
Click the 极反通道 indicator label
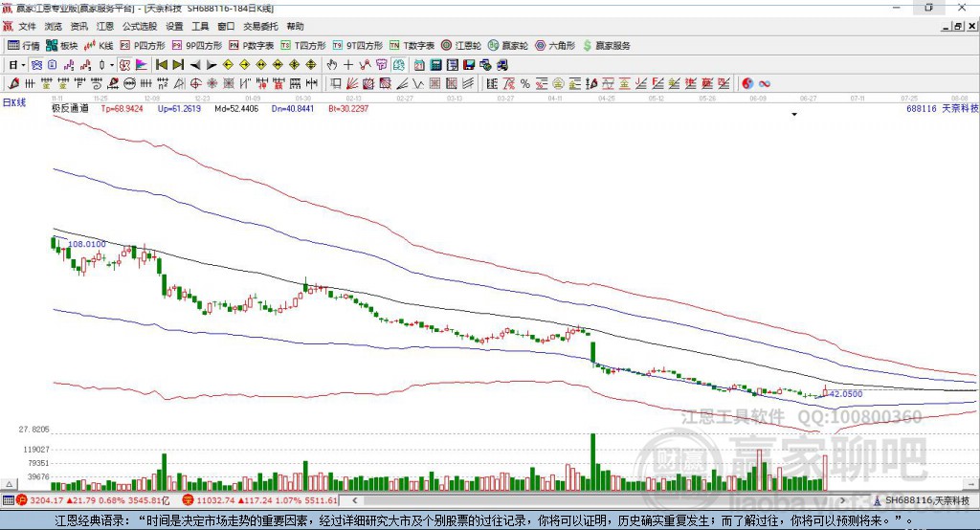70,108
